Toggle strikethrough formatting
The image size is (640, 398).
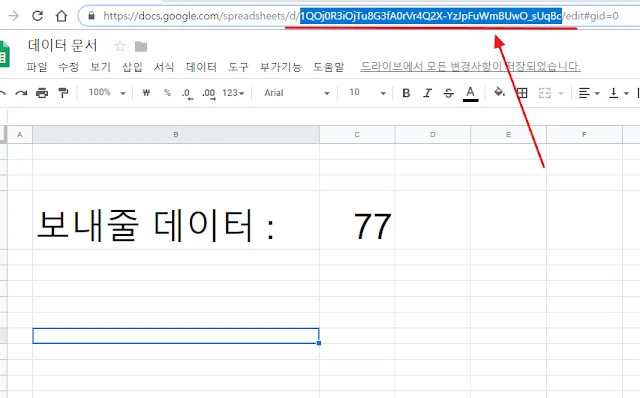tap(449, 93)
